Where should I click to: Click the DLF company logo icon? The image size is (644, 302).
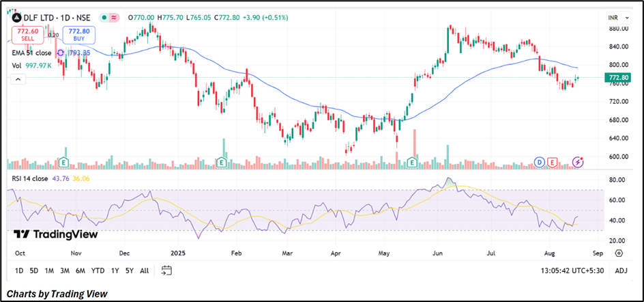(16, 17)
